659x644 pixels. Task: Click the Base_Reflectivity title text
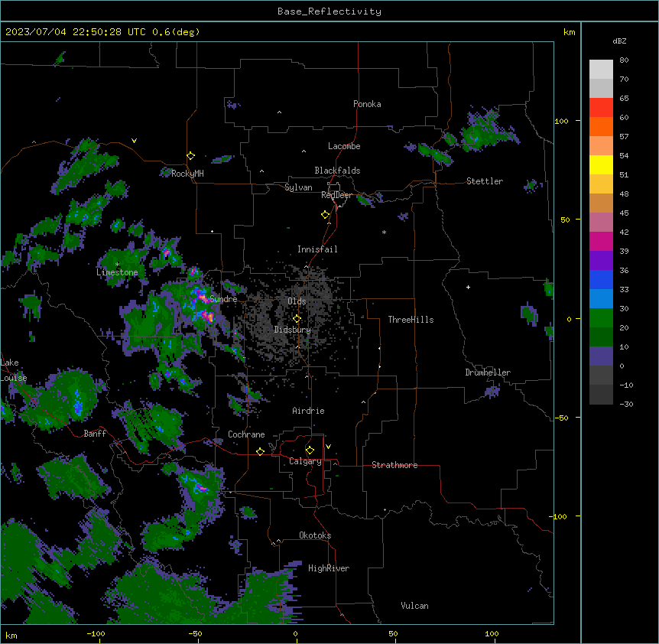click(x=329, y=11)
